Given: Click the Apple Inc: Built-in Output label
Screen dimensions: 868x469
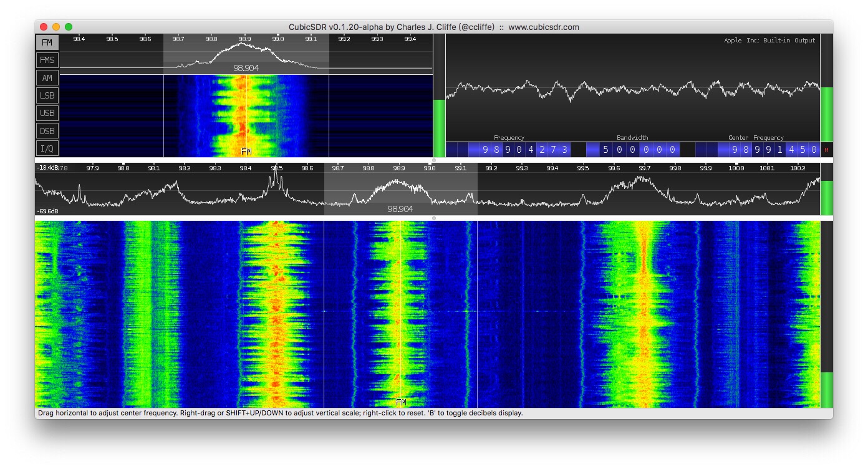Looking at the screenshot, I should coord(769,41).
